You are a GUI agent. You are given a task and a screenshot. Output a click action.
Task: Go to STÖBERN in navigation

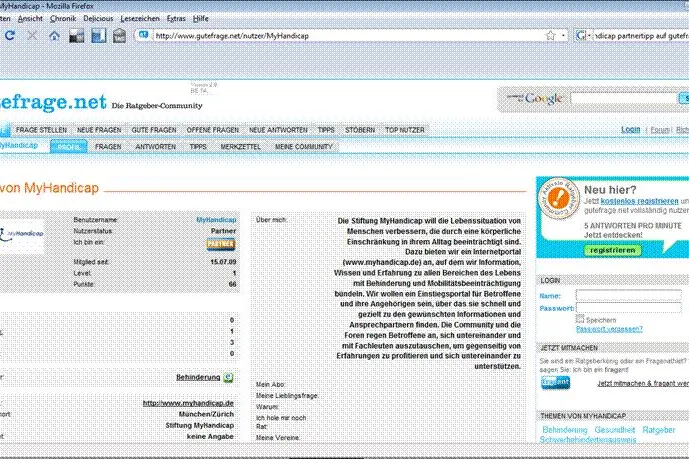pos(360,130)
